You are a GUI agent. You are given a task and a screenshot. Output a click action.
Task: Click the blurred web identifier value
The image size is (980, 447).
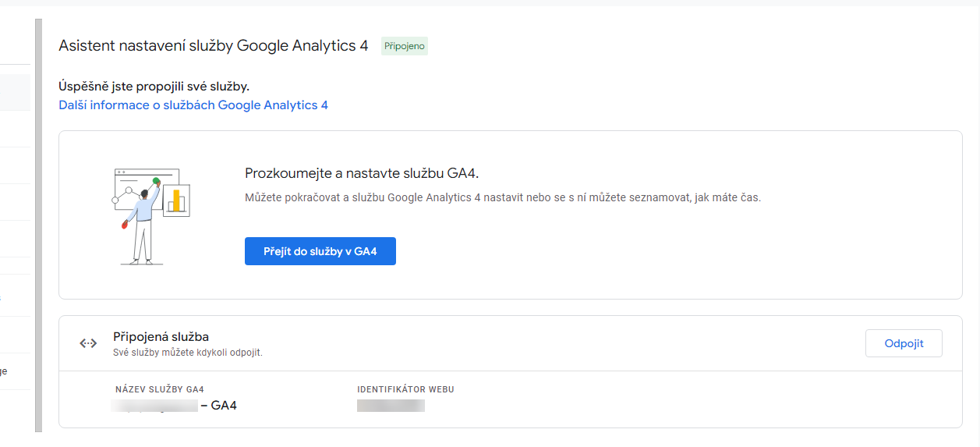tap(391, 406)
